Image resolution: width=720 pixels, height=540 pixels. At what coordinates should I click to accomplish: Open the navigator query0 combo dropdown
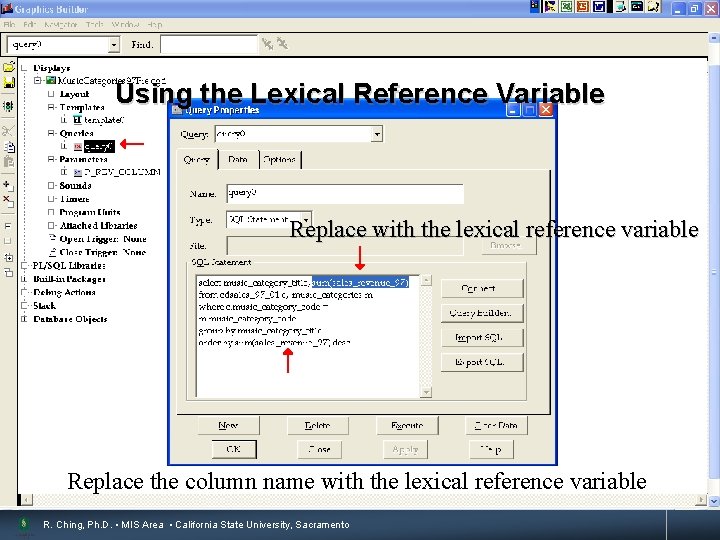click(x=113, y=45)
